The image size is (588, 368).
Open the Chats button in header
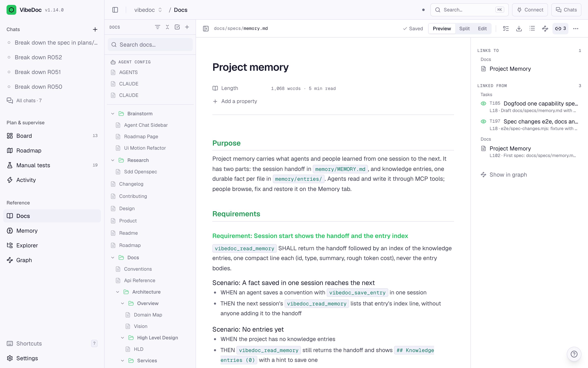pyautogui.click(x=566, y=10)
